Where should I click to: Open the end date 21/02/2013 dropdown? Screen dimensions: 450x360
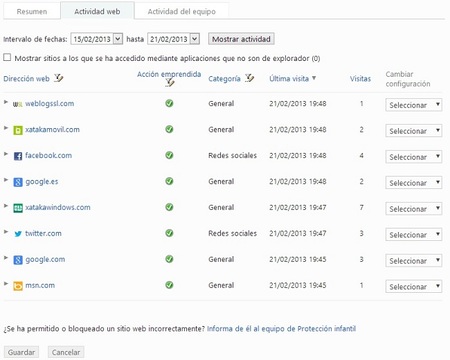tap(195, 39)
